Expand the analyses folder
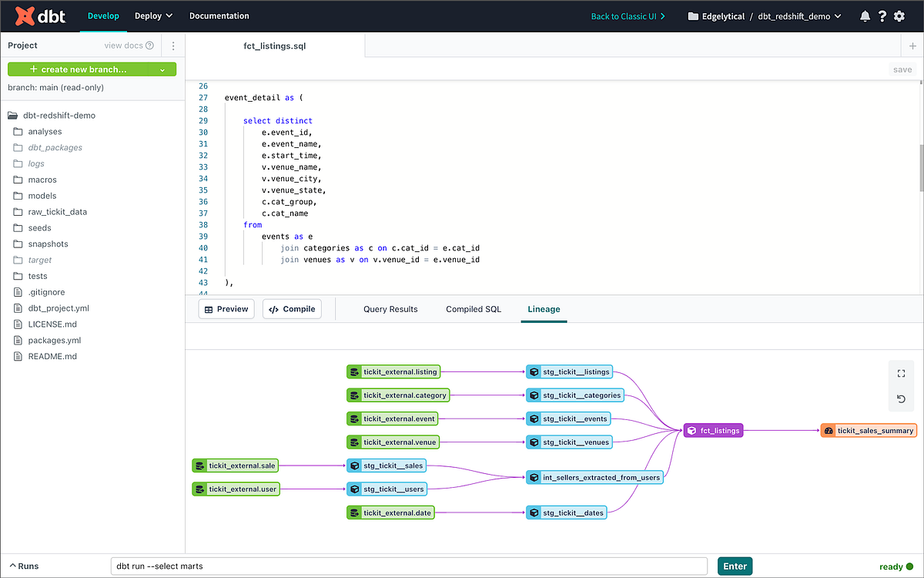Viewport: 924px width, 578px height. point(37,132)
